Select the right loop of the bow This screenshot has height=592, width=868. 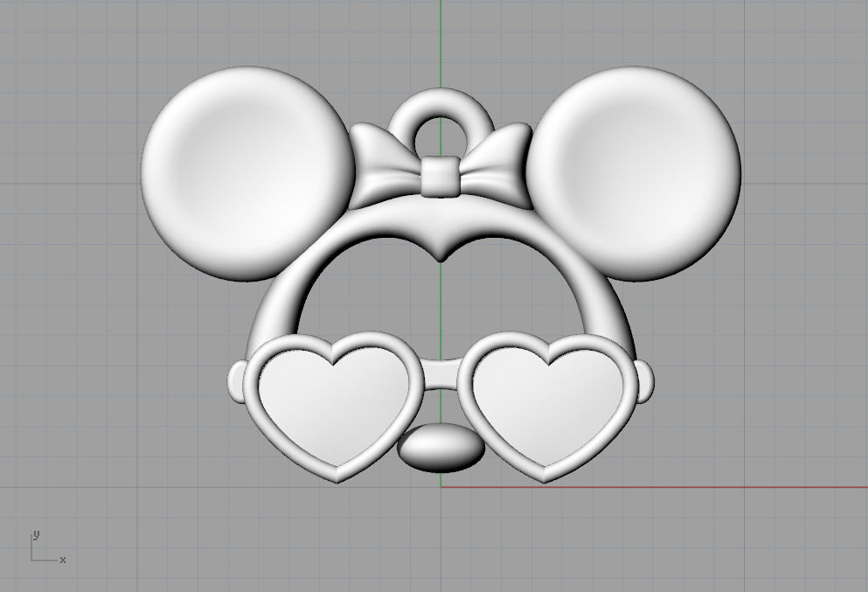tap(496, 164)
